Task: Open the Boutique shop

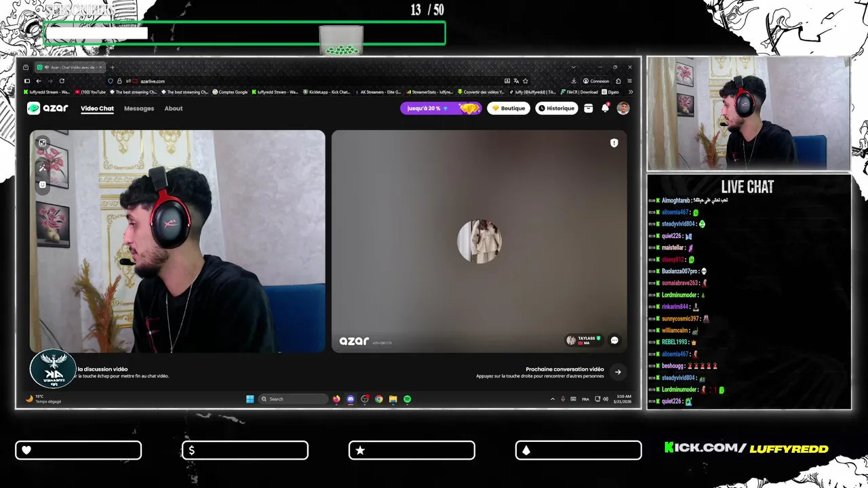Action: tap(509, 108)
